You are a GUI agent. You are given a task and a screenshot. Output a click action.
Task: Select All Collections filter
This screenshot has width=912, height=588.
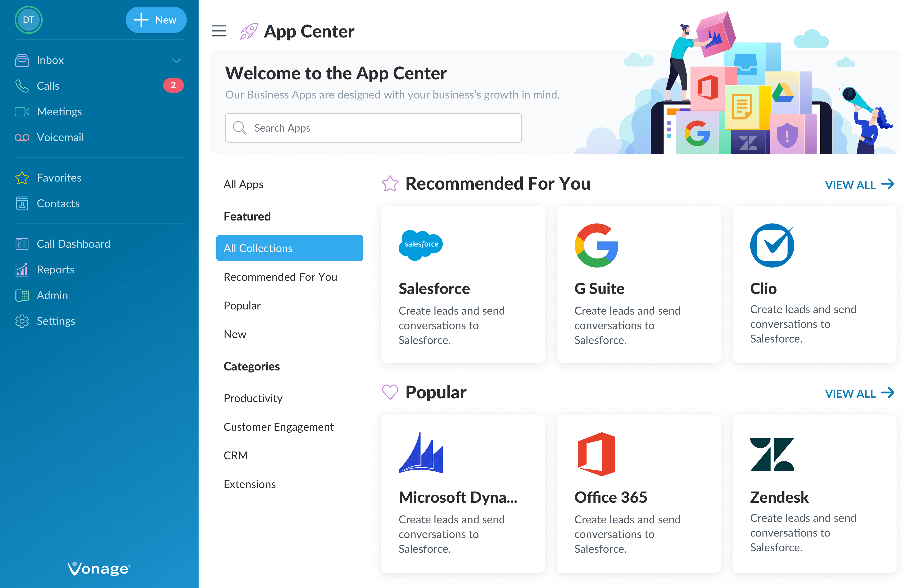(x=290, y=248)
